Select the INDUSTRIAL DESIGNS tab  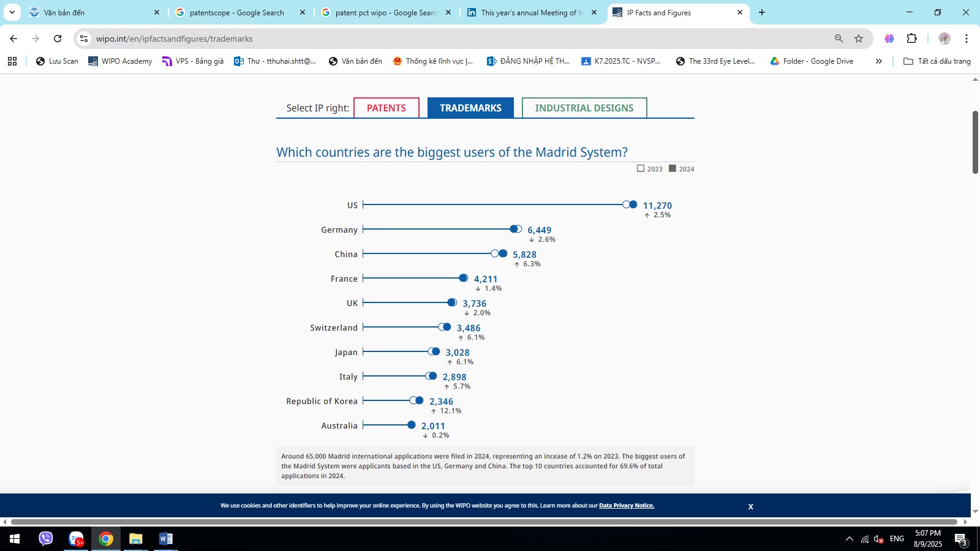click(x=584, y=108)
